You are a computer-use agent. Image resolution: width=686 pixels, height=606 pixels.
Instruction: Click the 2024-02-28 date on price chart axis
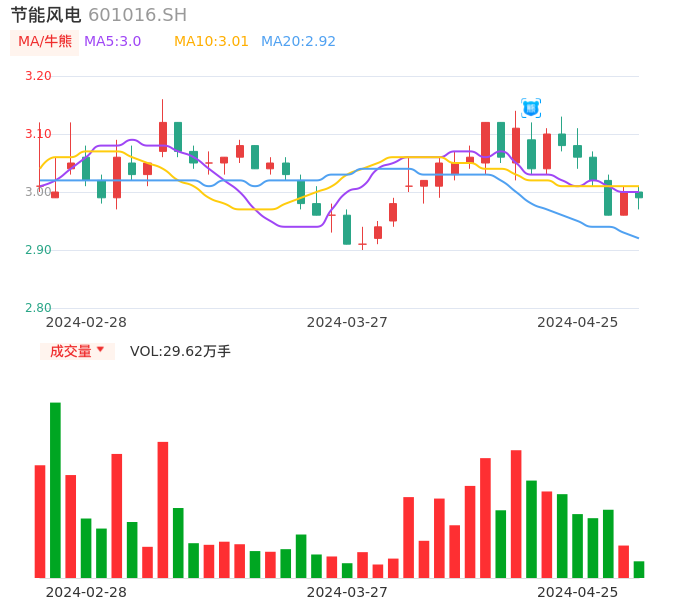(x=86, y=322)
